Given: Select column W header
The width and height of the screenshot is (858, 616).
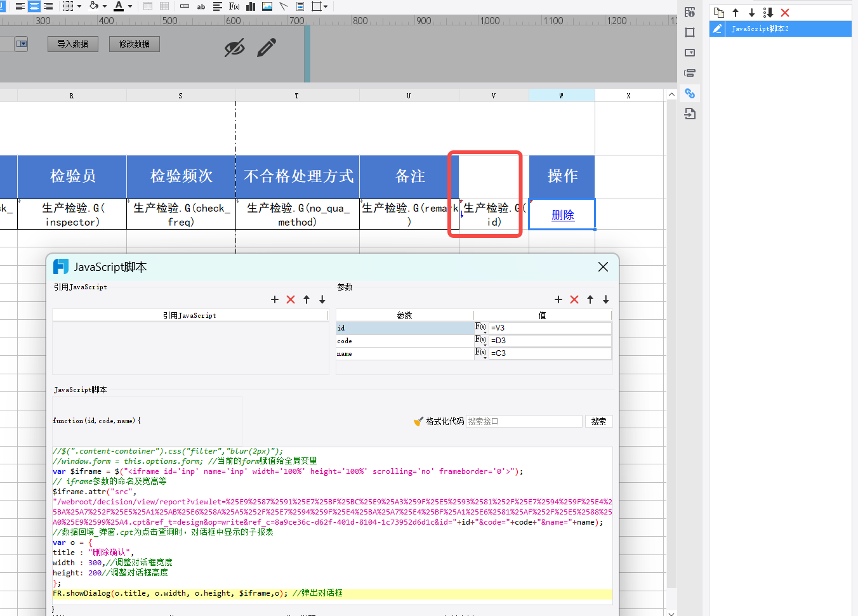Looking at the screenshot, I should (562, 96).
